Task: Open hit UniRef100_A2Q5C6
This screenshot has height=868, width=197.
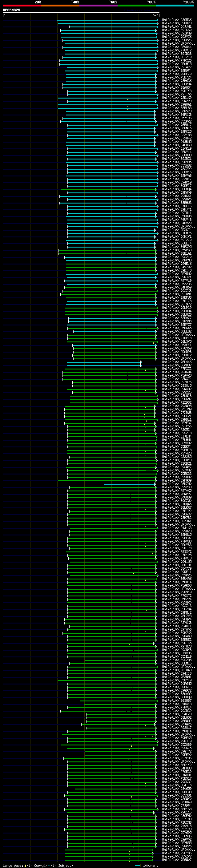Action: pyautogui.click(x=177, y=20)
